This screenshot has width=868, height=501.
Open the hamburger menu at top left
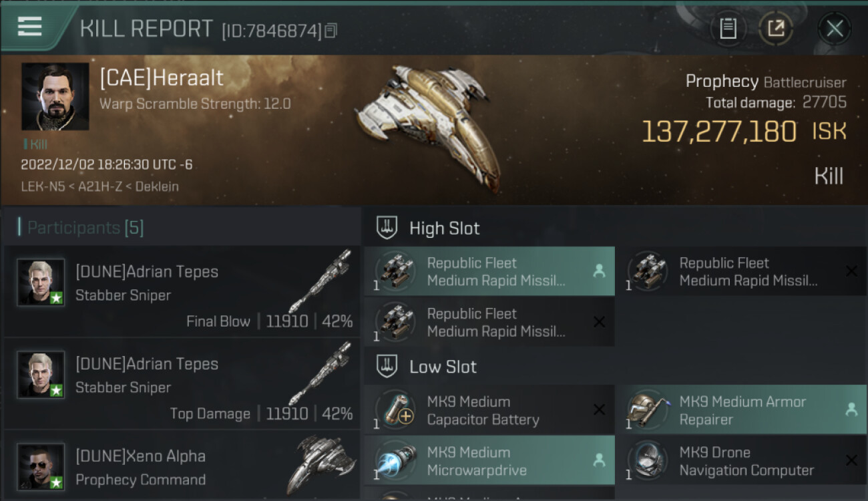pos(30,27)
